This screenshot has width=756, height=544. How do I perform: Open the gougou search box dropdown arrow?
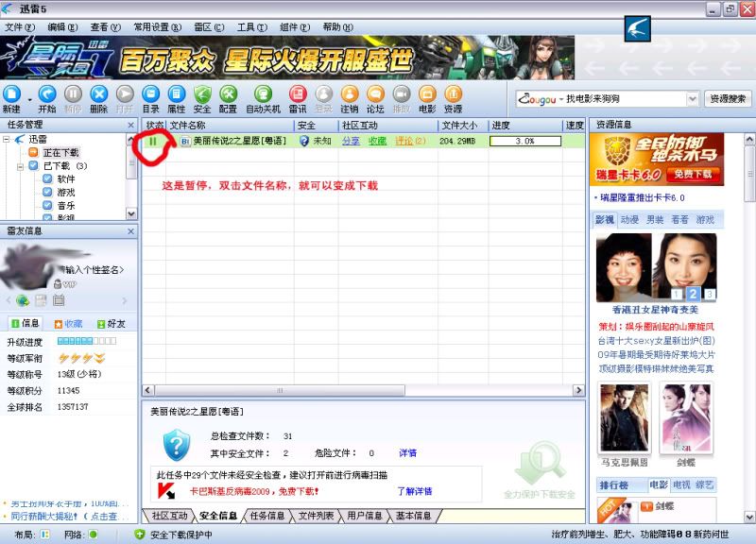[x=693, y=99]
